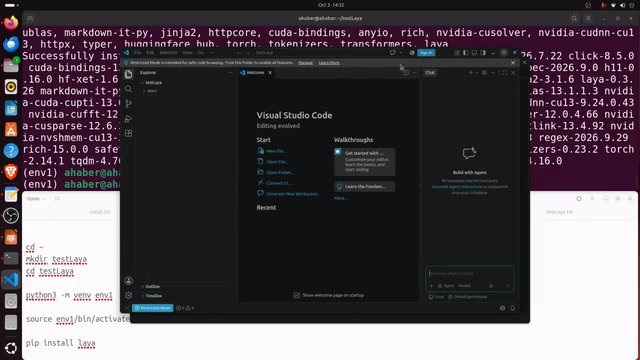This screenshot has width=640, height=360.
Task: Open the Open dropdown in text editor window
Action: click(36, 199)
